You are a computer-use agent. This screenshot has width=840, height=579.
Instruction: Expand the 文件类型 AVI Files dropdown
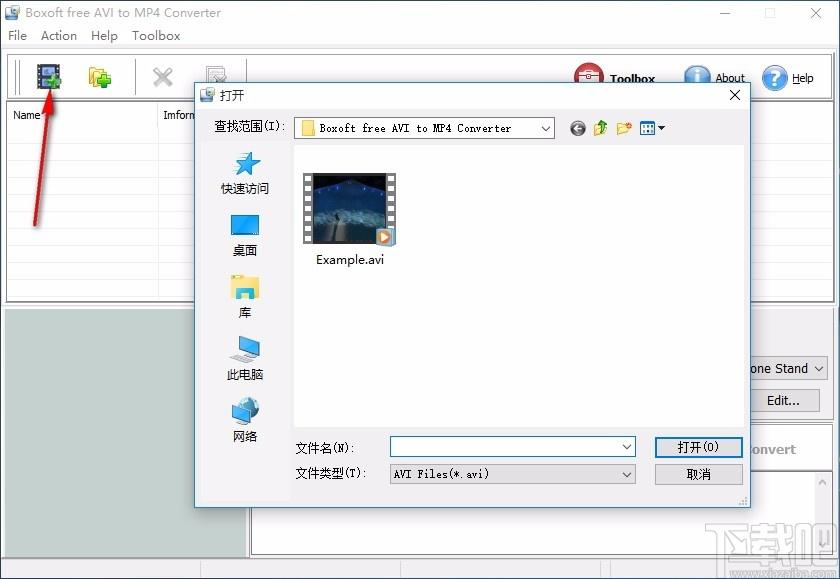tap(626, 474)
